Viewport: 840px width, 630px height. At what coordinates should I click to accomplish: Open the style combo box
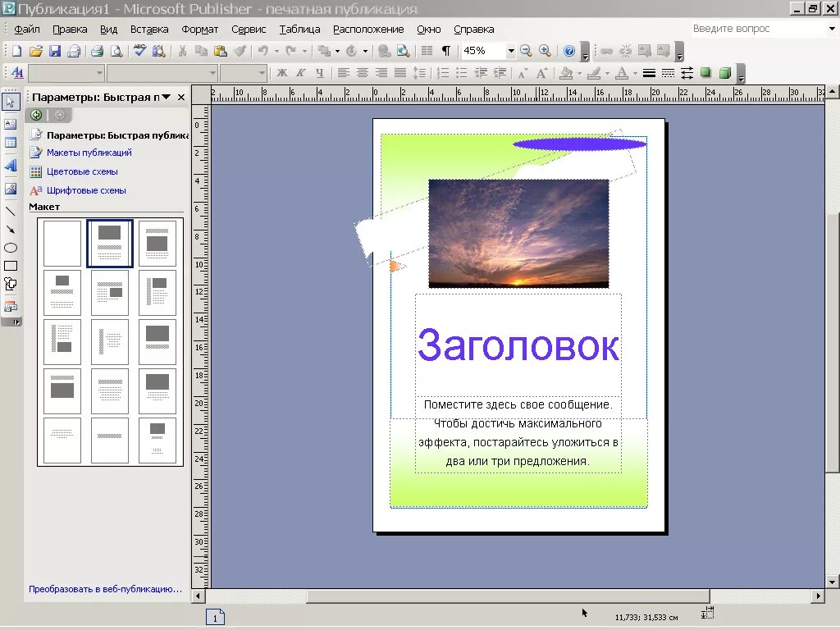coord(66,73)
